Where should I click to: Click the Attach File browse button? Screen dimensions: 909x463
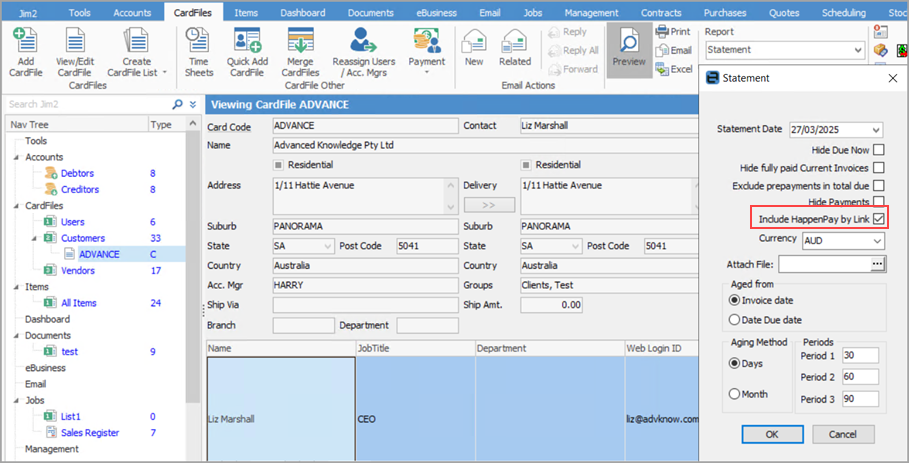tap(878, 264)
